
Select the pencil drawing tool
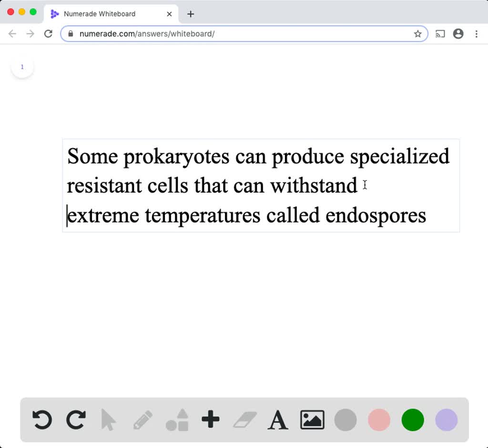click(143, 420)
